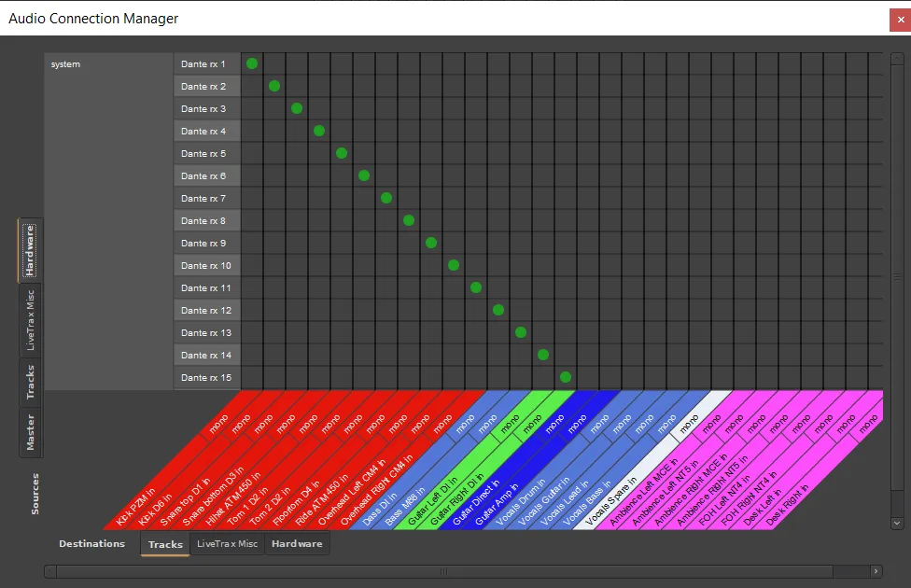Switch to the Hardware sources tab
The width and height of the screenshot is (911, 588).
click(x=30, y=250)
